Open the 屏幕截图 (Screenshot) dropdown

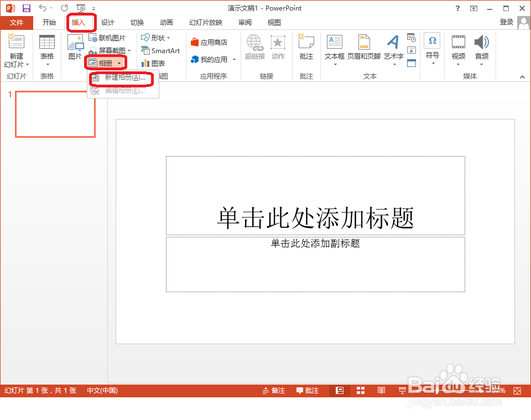(110, 50)
